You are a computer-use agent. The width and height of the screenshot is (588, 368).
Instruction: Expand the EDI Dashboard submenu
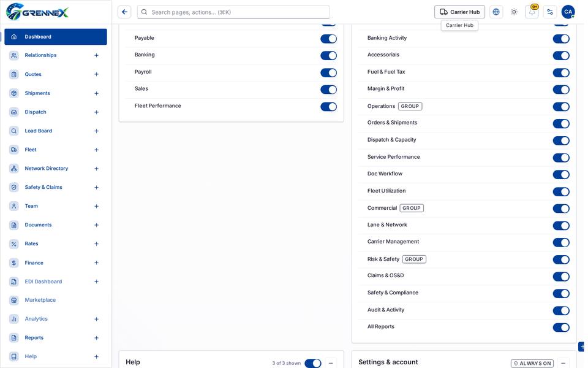(x=96, y=282)
